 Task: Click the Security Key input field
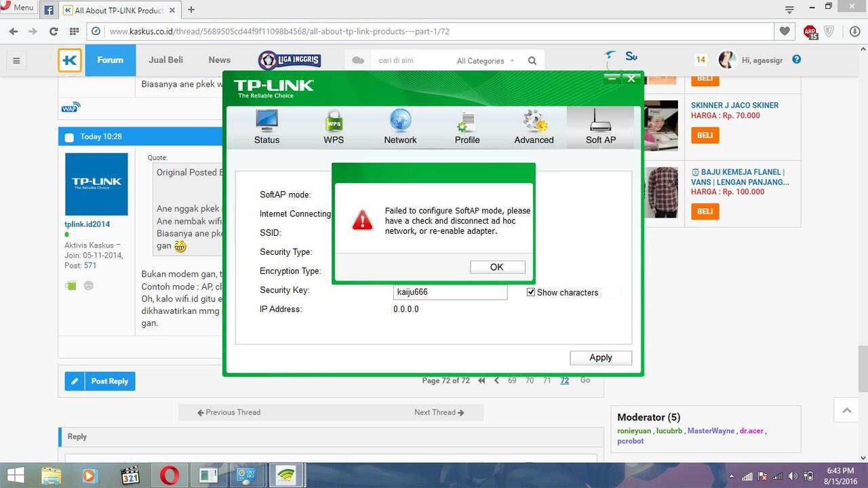pos(450,292)
